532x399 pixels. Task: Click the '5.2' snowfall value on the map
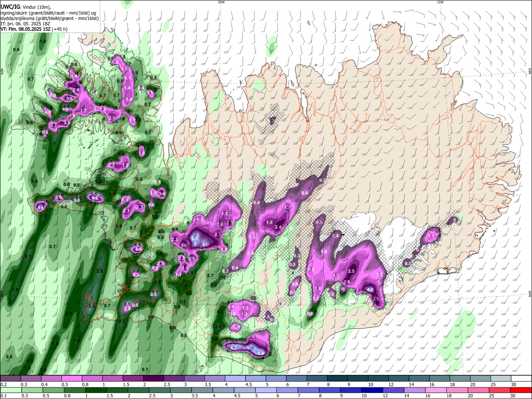pyautogui.click(x=195, y=238)
